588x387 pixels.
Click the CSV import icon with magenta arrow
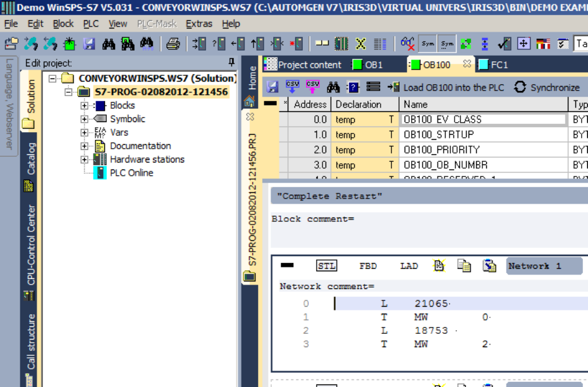[x=312, y=87]
